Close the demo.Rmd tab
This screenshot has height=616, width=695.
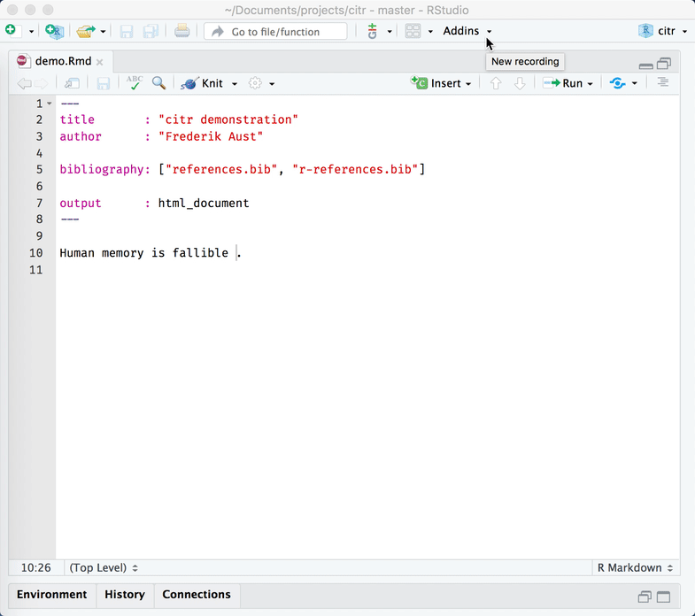point(100,62)
